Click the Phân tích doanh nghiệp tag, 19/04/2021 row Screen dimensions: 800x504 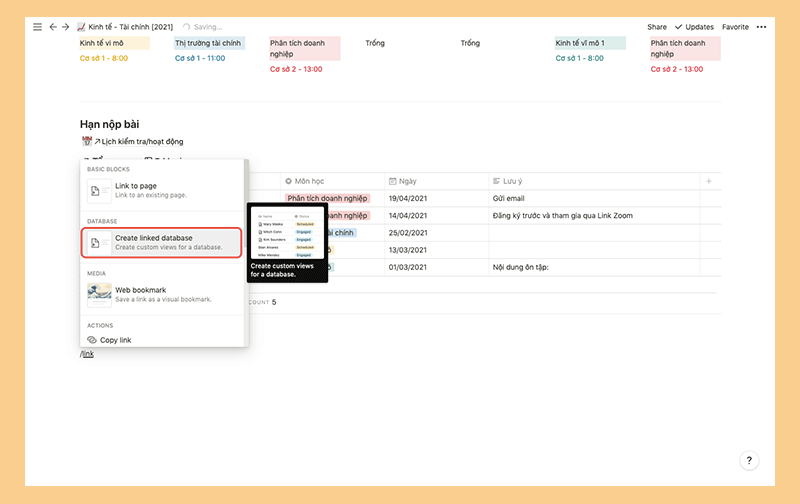(x=327, y=198)
